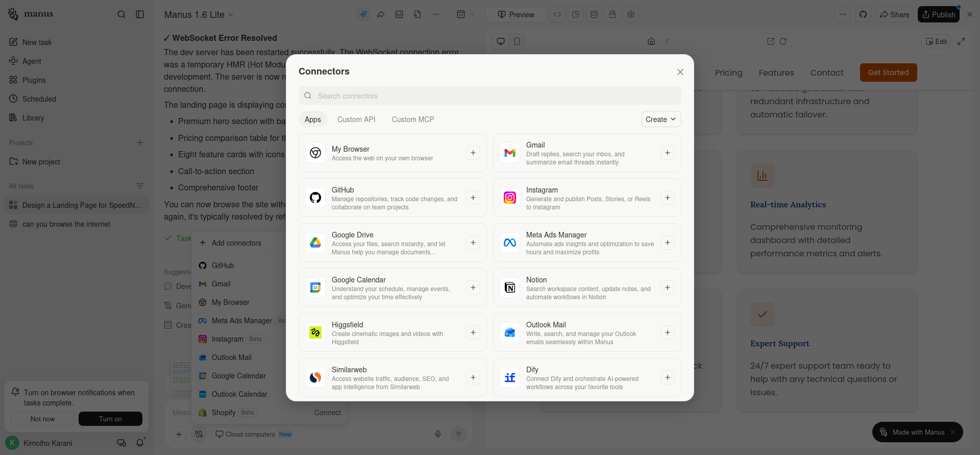This screenshot has height=455, width=980.
Task: Create a New project
Action: [x=77, y=162]
